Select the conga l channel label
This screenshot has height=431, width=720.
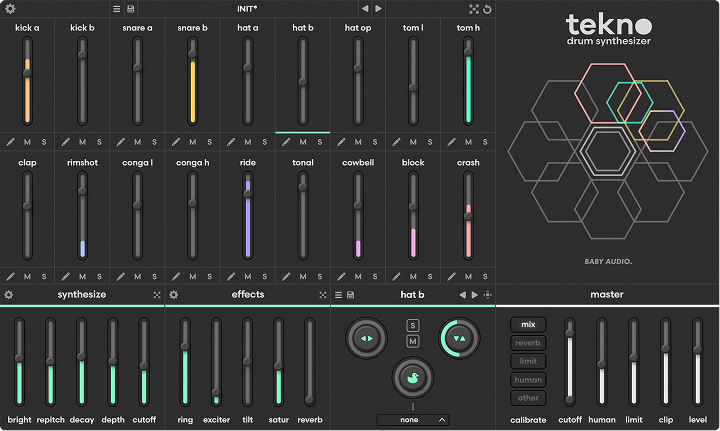click(x=137, y=162)
